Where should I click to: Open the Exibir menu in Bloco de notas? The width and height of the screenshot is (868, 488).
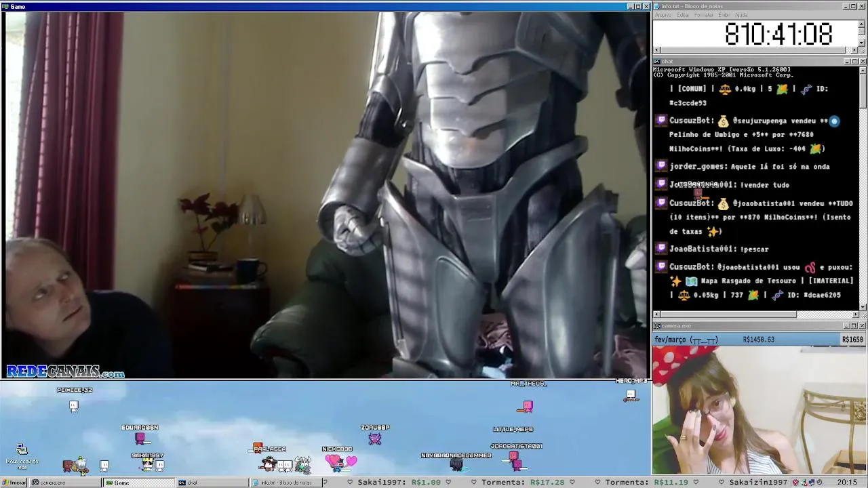pos(724,15)
